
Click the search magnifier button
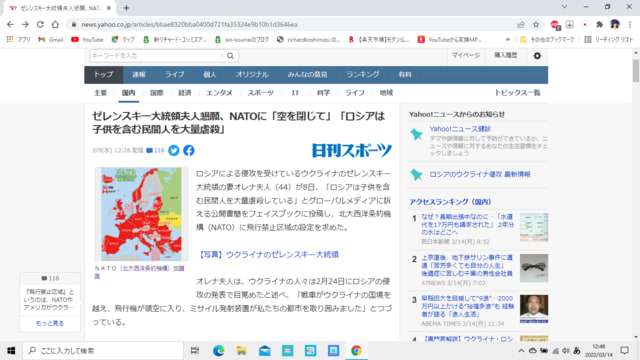pos(231,56)
